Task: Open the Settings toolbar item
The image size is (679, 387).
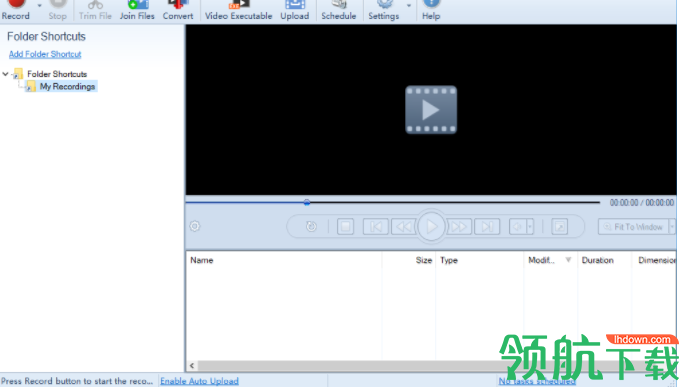Action: point(384,10)
